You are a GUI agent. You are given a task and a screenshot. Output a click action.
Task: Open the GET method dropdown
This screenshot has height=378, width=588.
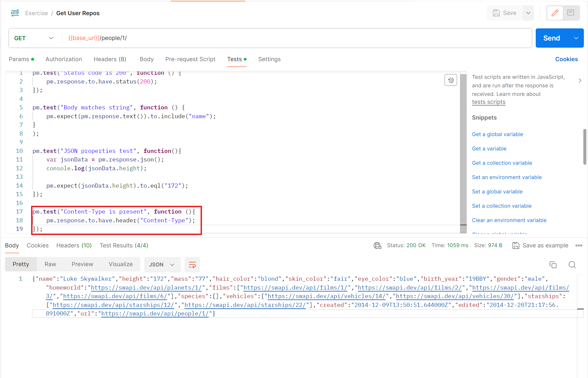pyautogui.click(x=34, y=38)
